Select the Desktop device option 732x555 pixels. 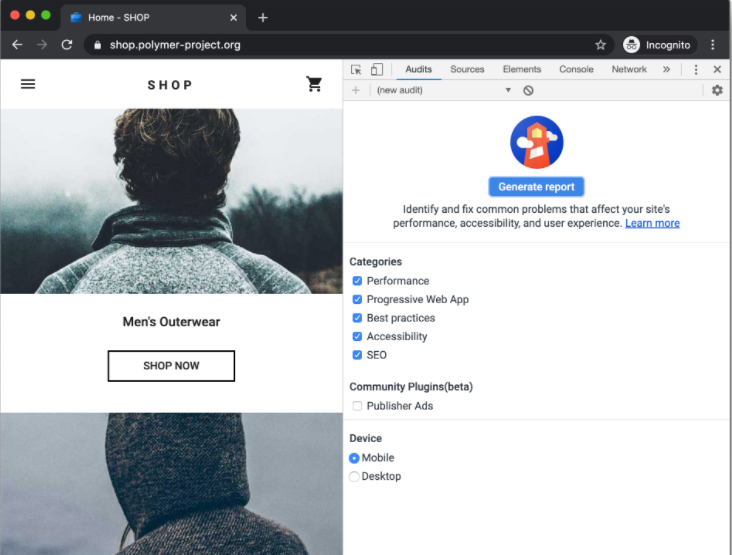pyautogui.click(x=354, y=476)
